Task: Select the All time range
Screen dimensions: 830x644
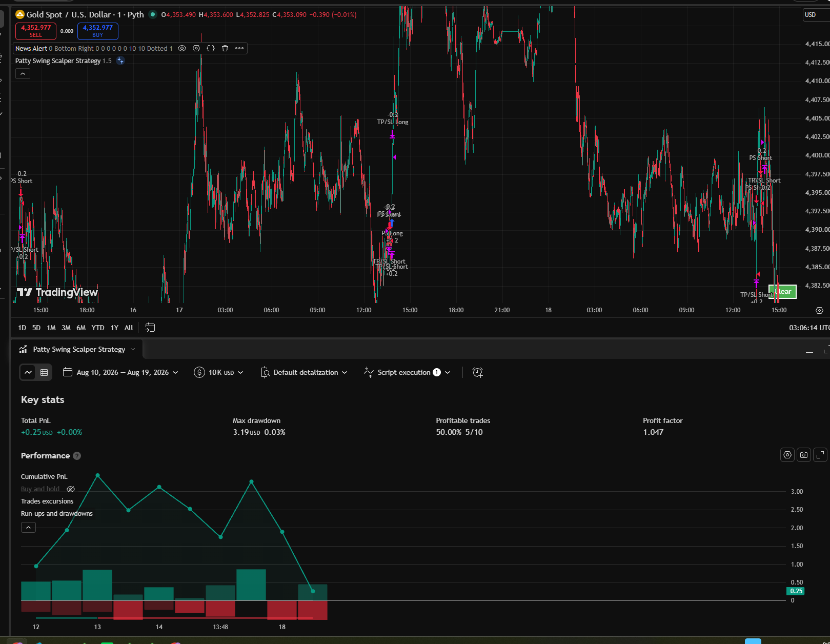Action: (x=129, y=328)
